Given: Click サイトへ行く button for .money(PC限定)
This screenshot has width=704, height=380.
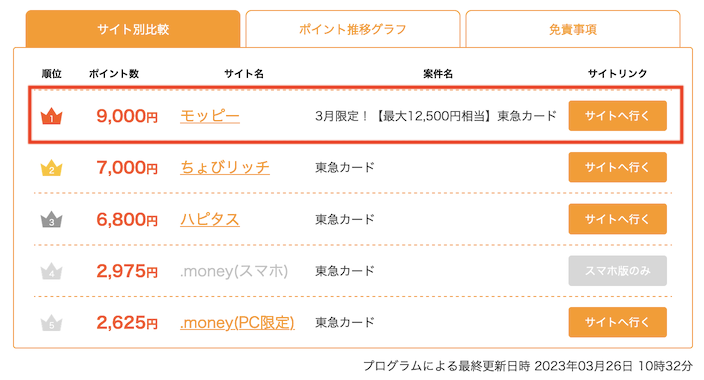Looking at the screenshot, I should click(x=617, y=322).
